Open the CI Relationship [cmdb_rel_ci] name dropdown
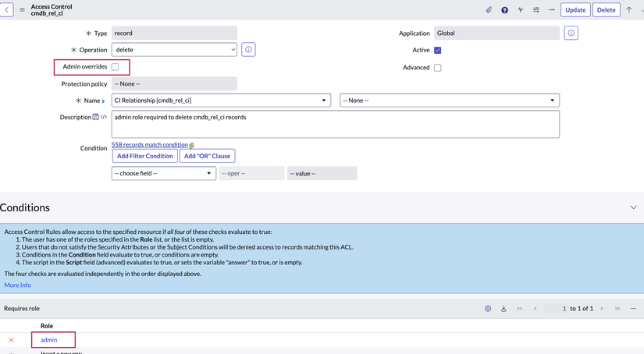Screen dimensions: 644x354 [221, 100]
